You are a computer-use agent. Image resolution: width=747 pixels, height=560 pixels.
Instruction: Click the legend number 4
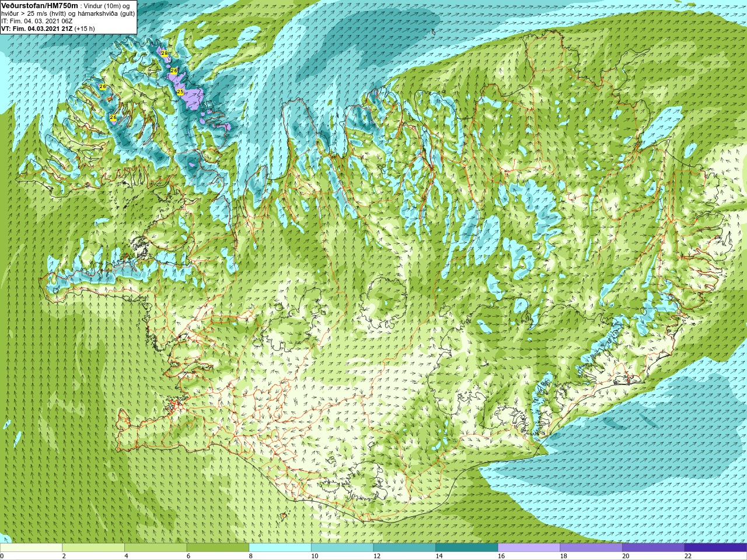(x=126, y=556)
